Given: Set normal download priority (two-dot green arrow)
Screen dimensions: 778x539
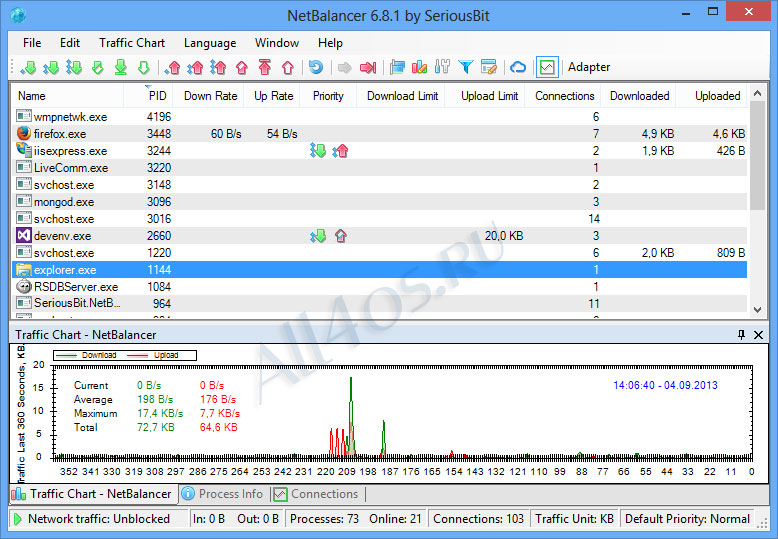Looking at the screenshot, I should 51,67.
